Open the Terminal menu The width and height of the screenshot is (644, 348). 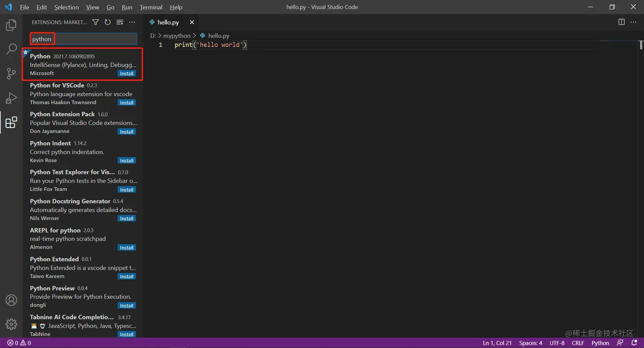(x=151, y=7)
